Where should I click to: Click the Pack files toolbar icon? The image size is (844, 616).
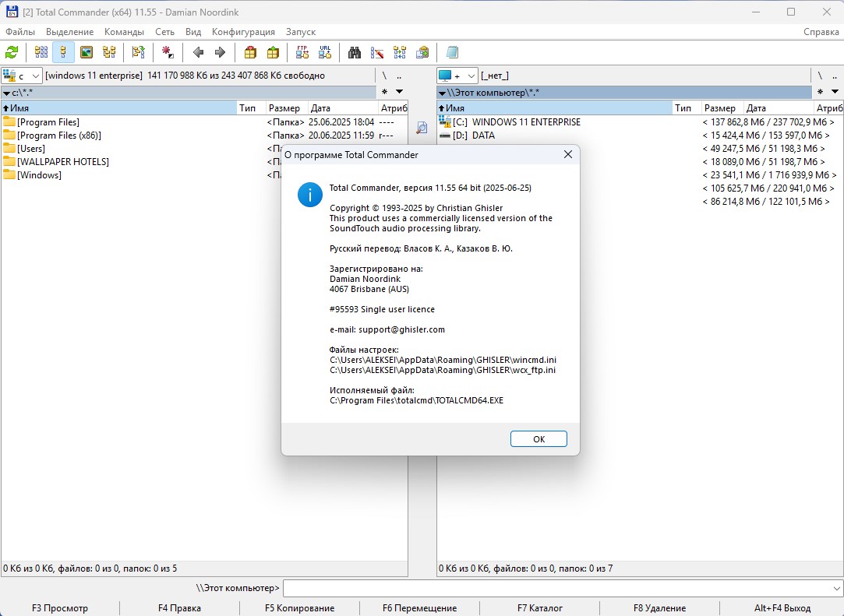tap(250, 52)
